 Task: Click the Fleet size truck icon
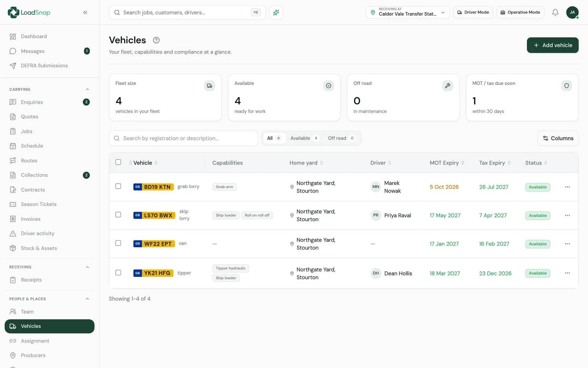[x=209, y=86]
